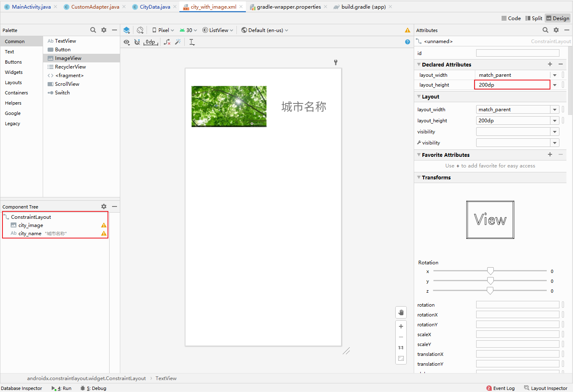This screenshot has width=573, height=392.
Task: Click the Infer Constraints magic wand
Action: click(178, 42)
